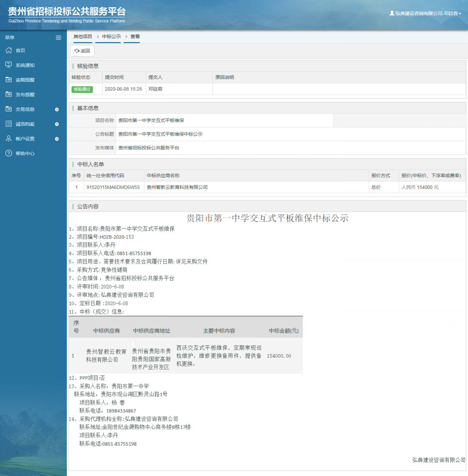Click credit code 91520115MA6DMD6W53
This screenshot has width=468, height=476.
(x=113, y=187)
